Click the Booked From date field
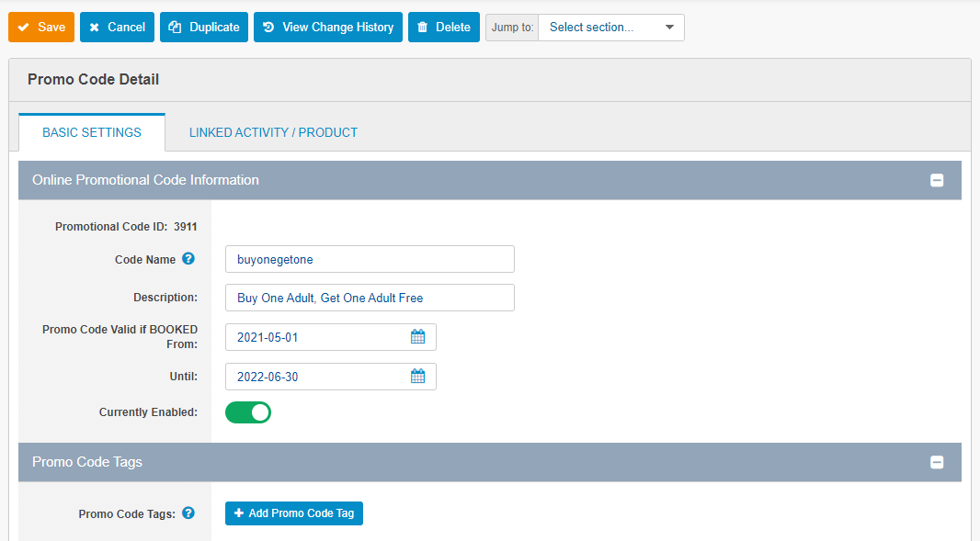 (x=331, y=337)
